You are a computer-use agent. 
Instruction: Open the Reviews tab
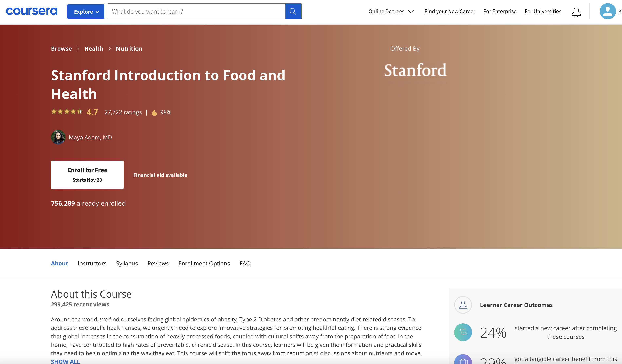pos(158,263)
